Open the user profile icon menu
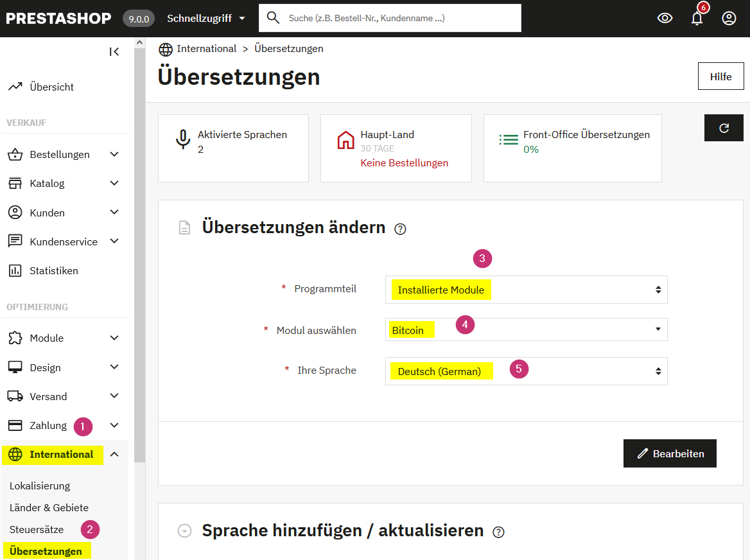 pos(729,19)
